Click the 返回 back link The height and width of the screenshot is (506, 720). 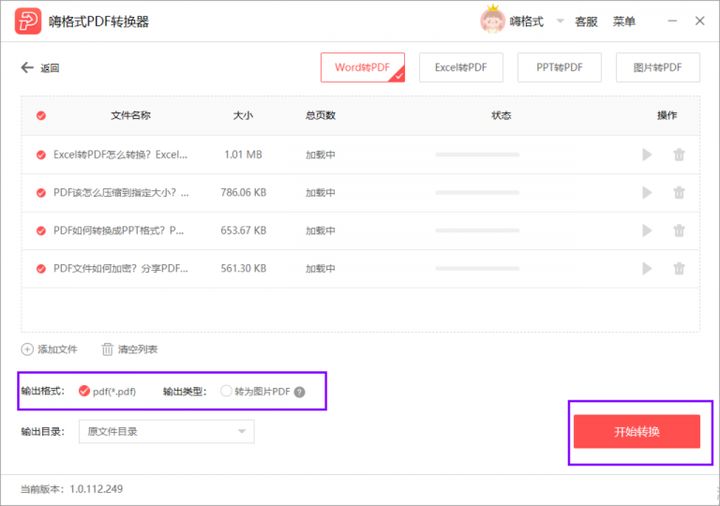[x=50, y=68]
